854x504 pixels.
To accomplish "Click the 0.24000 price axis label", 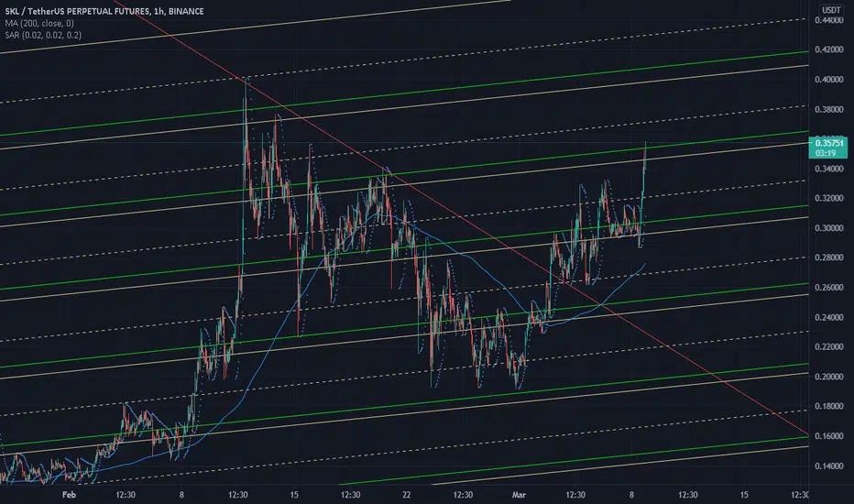I will pos(829,317).
